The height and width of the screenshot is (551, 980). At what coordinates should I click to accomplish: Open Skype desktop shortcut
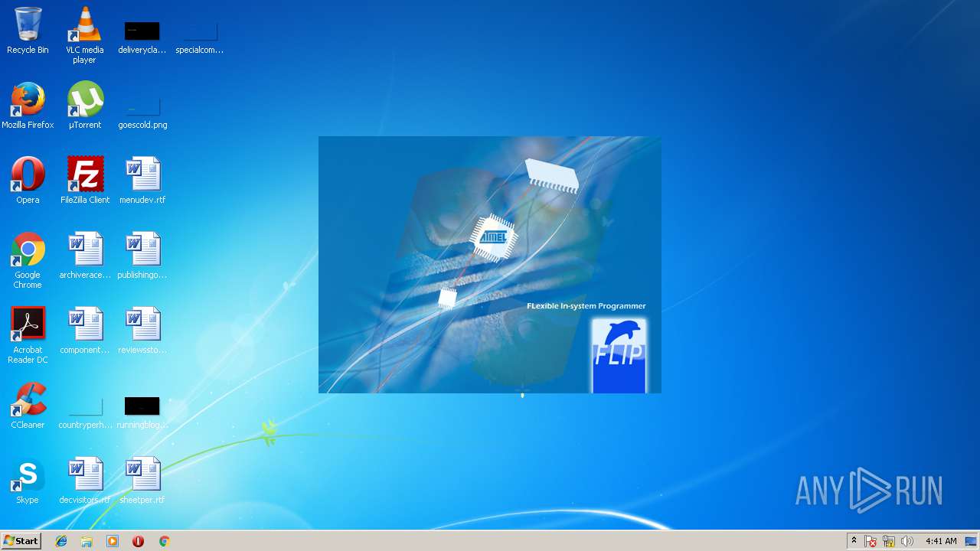(28, 481)
